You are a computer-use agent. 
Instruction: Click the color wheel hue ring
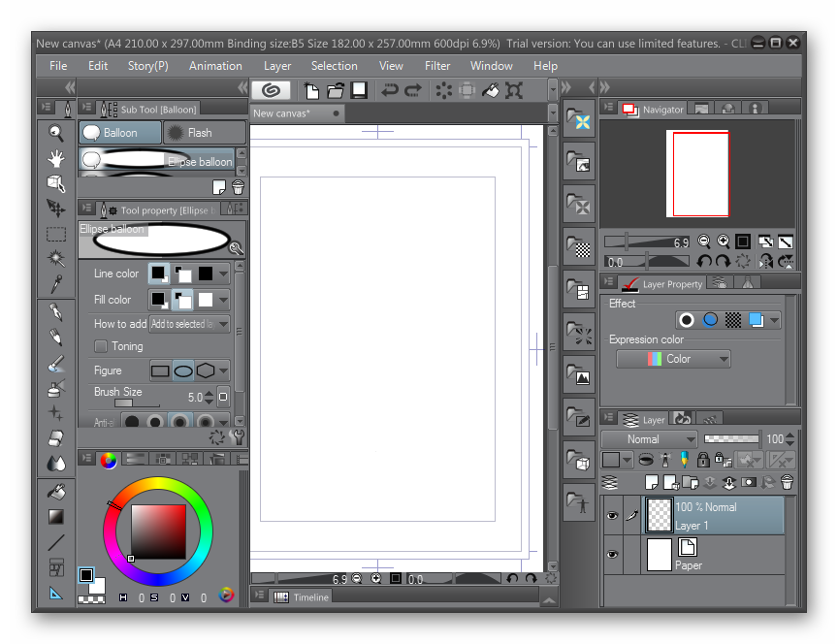coord(158,484)
